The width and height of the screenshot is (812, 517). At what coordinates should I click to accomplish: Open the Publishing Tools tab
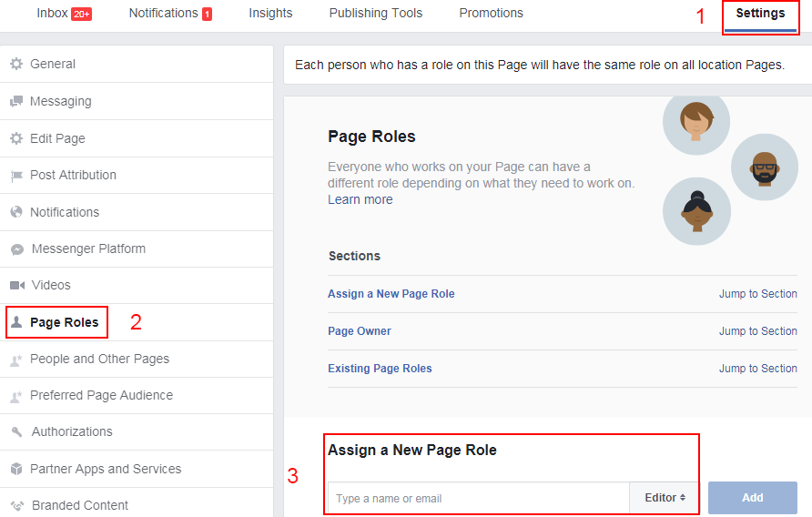click(376, 14)
